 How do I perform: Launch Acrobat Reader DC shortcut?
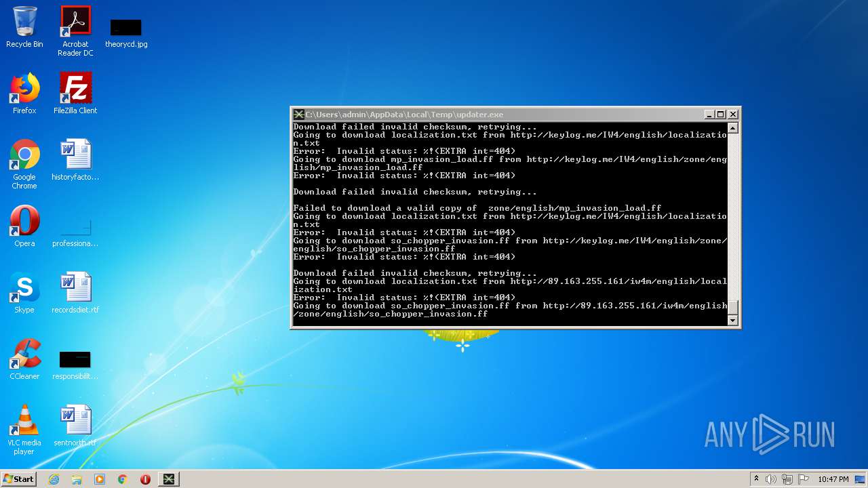[x=75, y=31]
